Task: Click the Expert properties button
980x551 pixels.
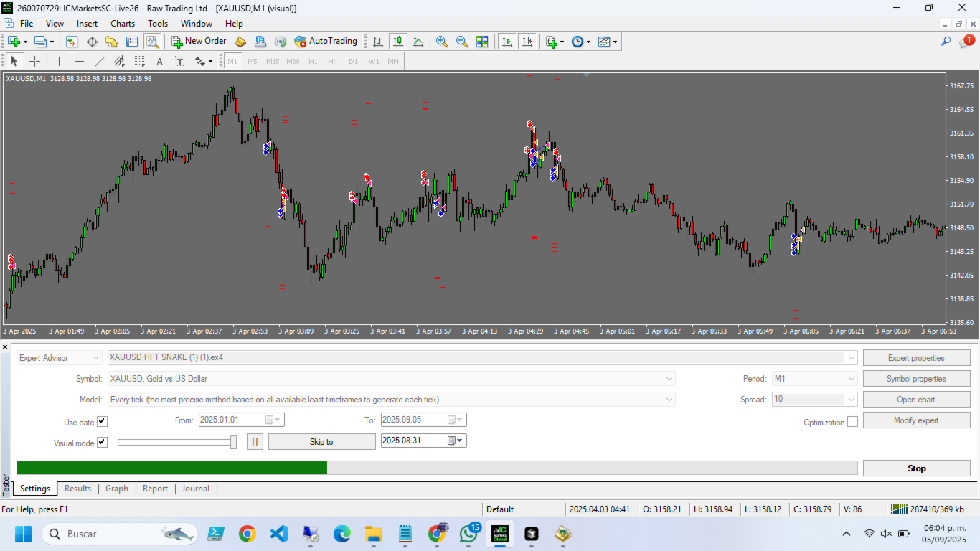Action: [x=916, y=357]
